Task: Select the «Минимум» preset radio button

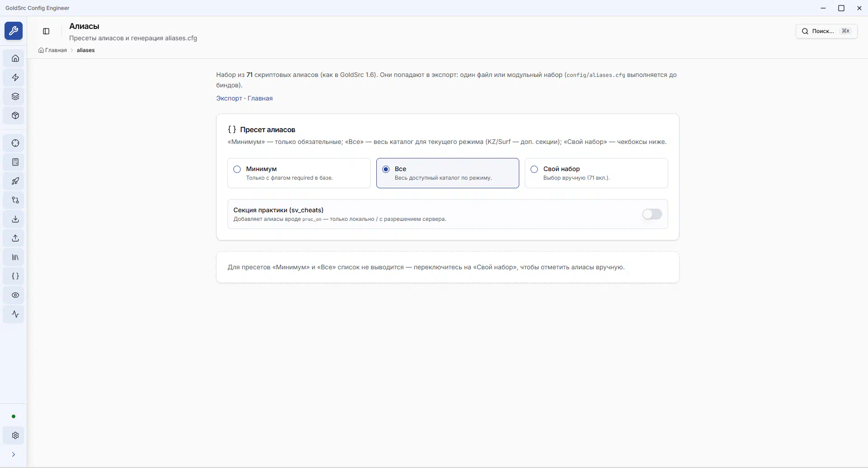Action: (237, 169)
